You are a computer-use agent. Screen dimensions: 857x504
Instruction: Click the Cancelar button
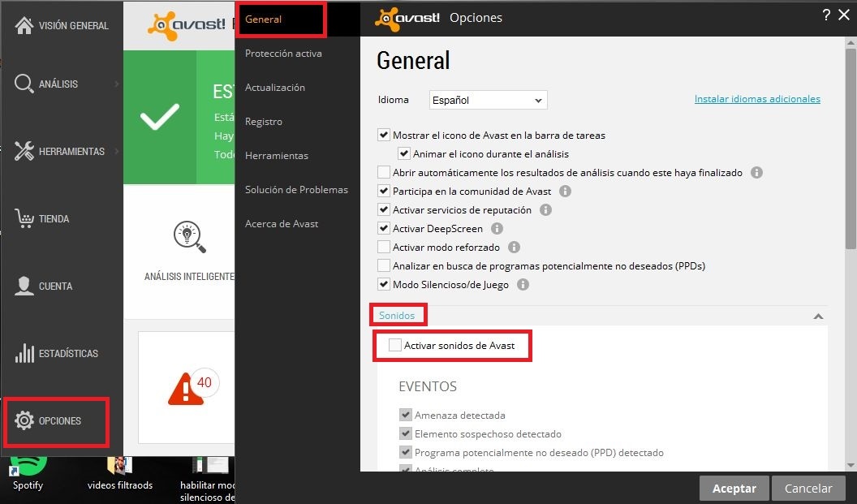(808, 488)
